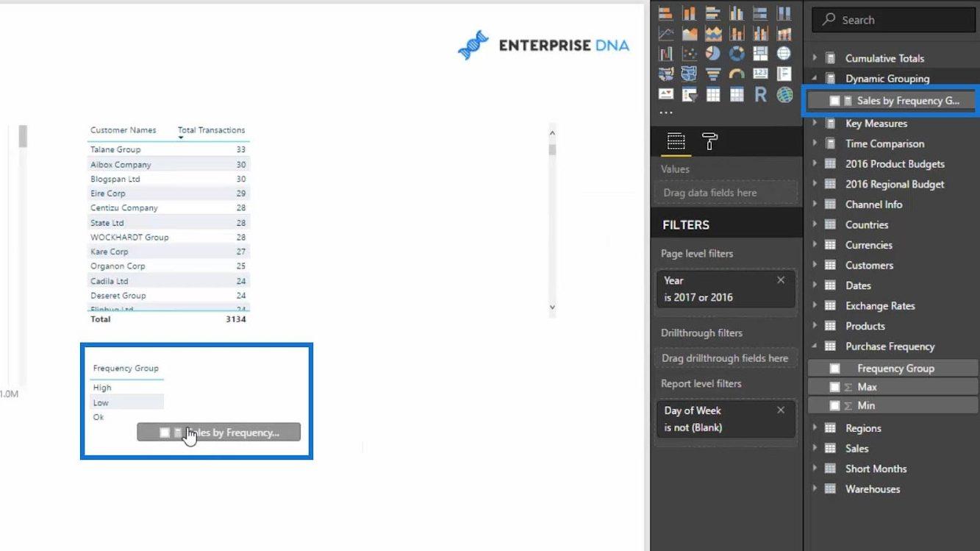Open the Day of Week filter card

[726, 419]
